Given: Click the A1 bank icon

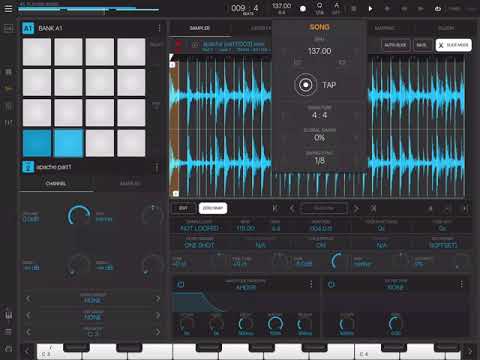Looking at the screenshot, I should (28, 28).
